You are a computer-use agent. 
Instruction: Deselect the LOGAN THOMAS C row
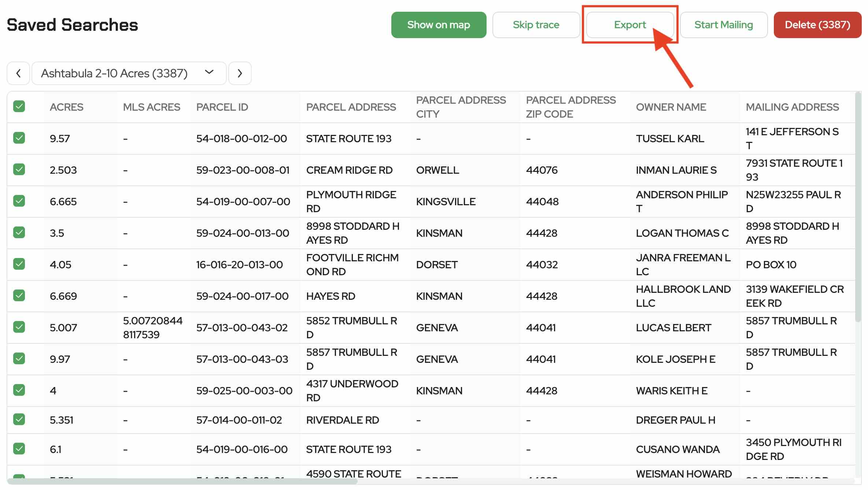pos(19,233)
